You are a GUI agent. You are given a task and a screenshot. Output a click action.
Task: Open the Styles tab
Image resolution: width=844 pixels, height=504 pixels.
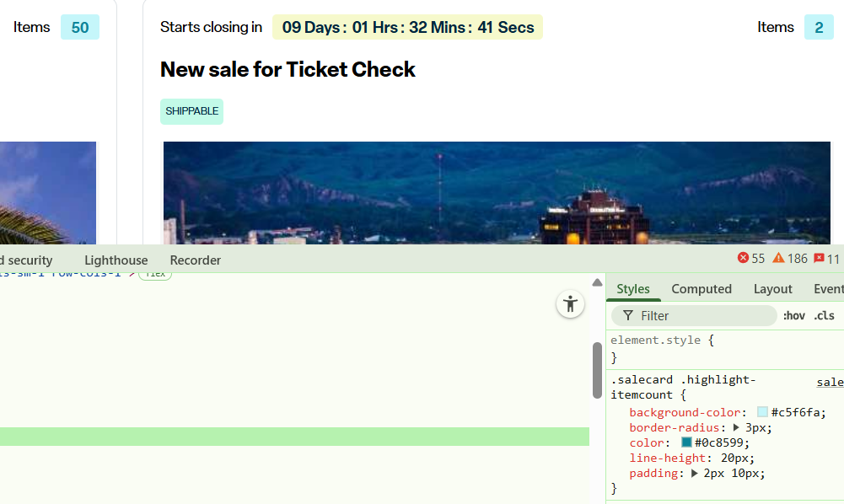click(x=633, y=289)
